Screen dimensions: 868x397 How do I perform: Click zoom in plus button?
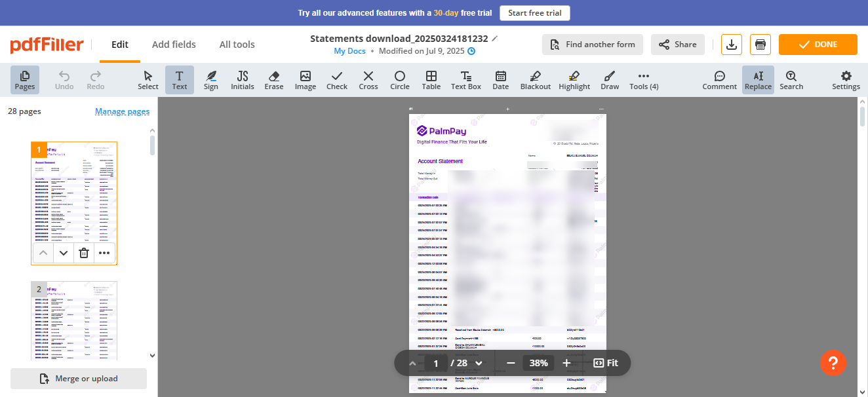566,363
